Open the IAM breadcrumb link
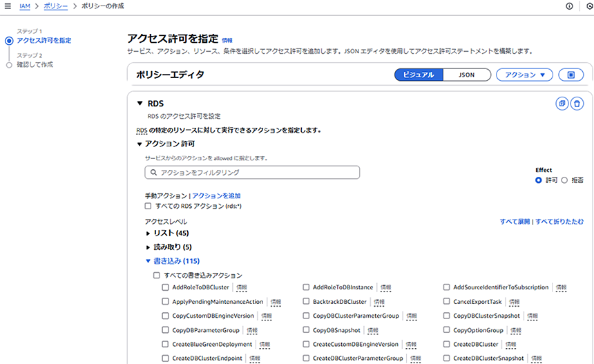This screenshot has height=364, width=594. pos(25,6)
